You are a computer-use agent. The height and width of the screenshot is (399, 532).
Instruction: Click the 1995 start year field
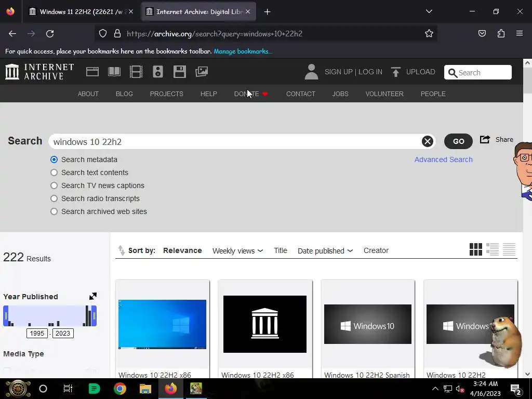(37, 333)
